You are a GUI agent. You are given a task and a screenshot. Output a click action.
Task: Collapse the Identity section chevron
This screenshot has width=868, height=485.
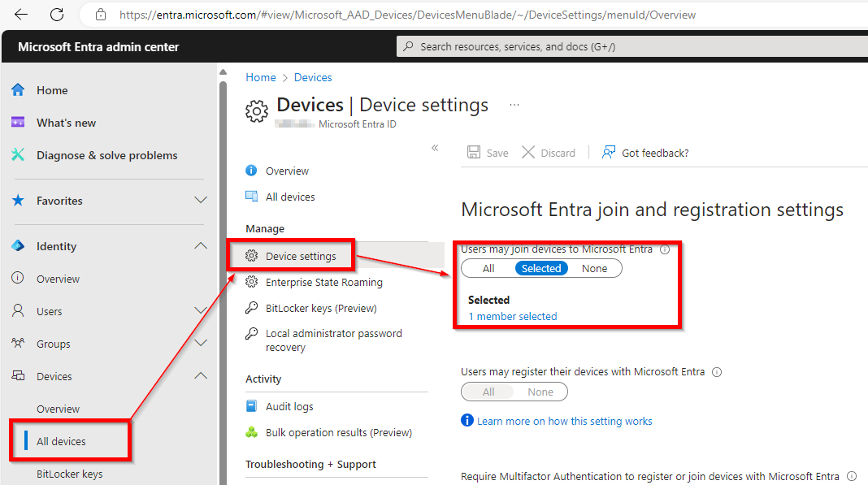201,246
